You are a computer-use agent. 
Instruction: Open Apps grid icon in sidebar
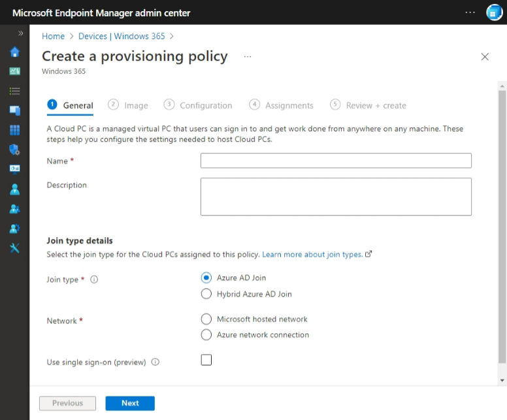tap(14, 130)
